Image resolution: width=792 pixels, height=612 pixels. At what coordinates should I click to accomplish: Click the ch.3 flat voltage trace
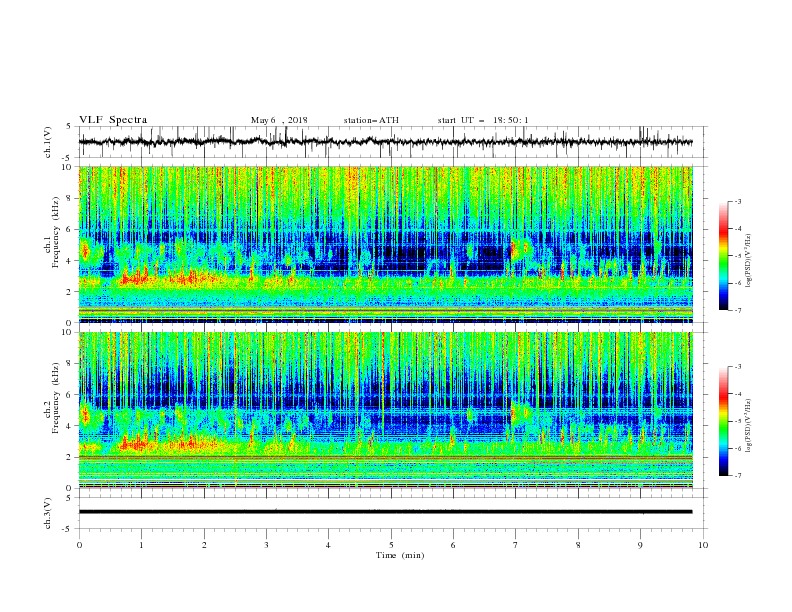click(385, 512)
